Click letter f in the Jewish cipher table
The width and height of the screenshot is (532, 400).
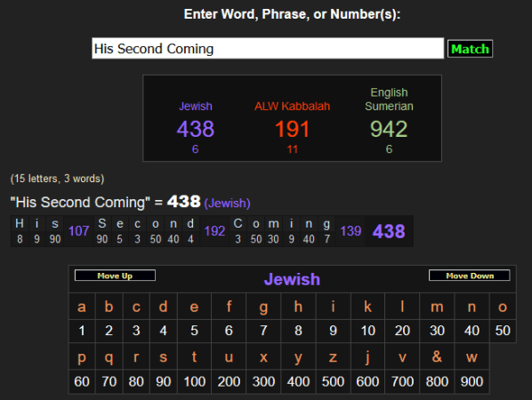[x=229, y=307]
